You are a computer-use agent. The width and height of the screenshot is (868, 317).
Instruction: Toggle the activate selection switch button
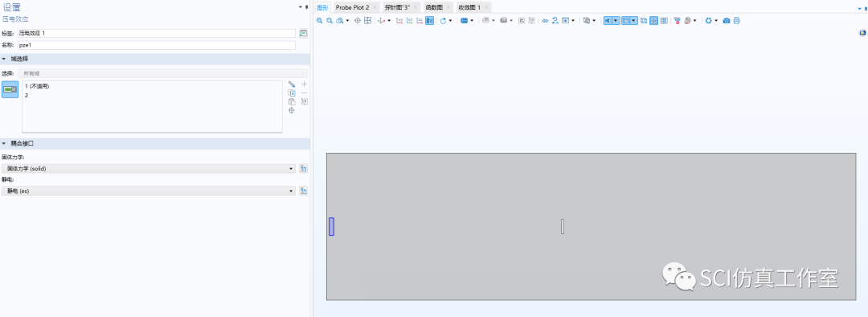click(x=10, y=90)
